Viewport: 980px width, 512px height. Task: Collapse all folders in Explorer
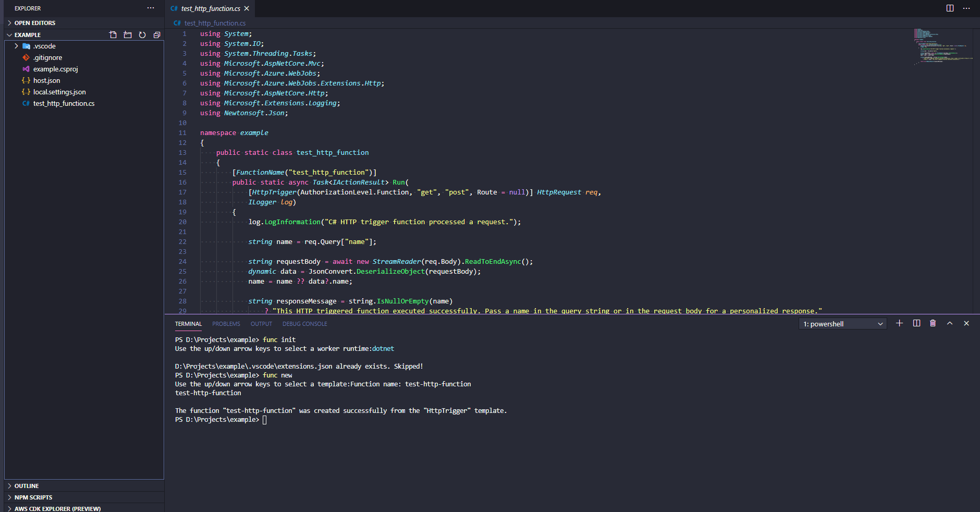click(x=157, y=35)
